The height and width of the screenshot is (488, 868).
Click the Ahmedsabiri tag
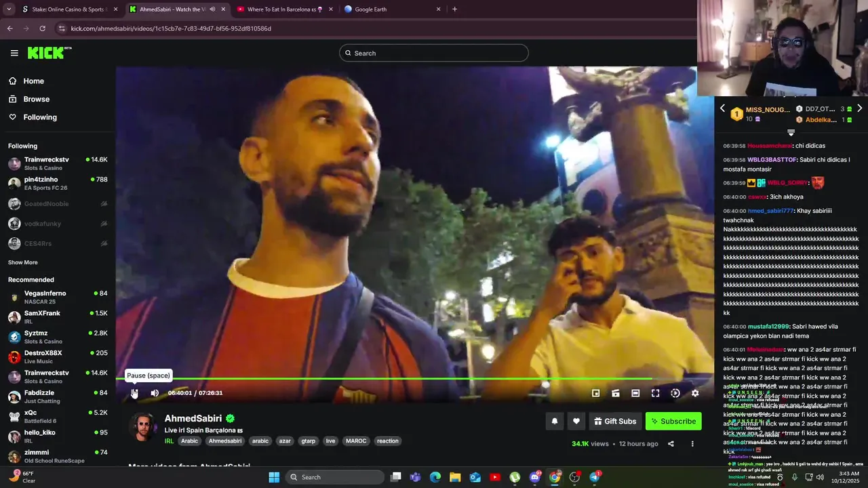coord(225,441)
